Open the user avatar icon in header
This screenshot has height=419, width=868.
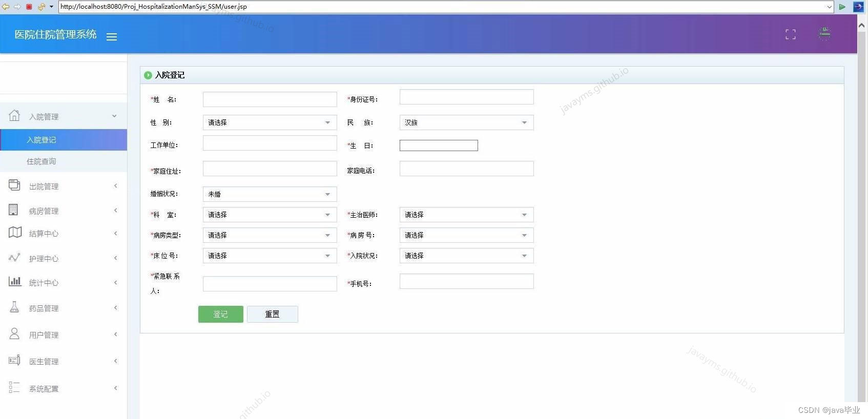[x=824, y=33]
